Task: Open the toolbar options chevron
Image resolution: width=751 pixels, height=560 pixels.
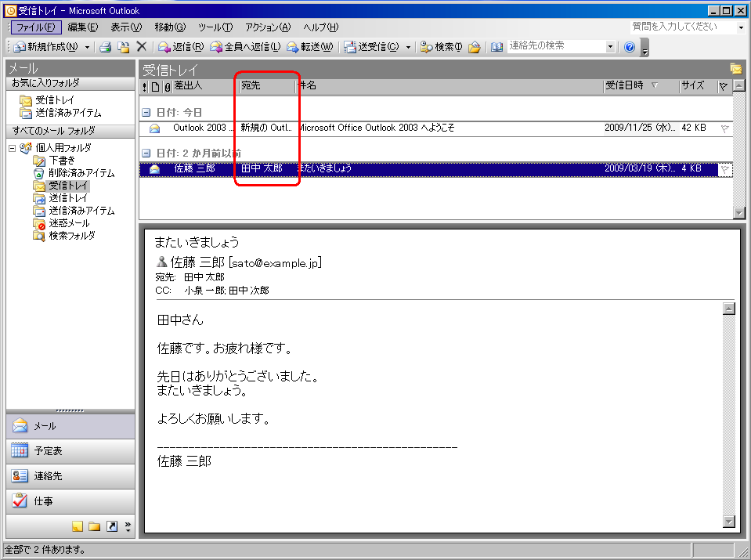Action: pyautogui.click(x=645, y=48)
